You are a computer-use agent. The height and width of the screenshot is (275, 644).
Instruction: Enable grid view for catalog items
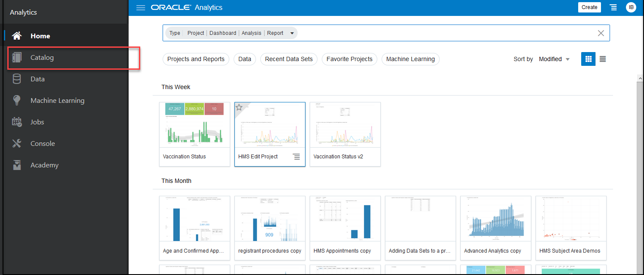(x=588, y=59)
